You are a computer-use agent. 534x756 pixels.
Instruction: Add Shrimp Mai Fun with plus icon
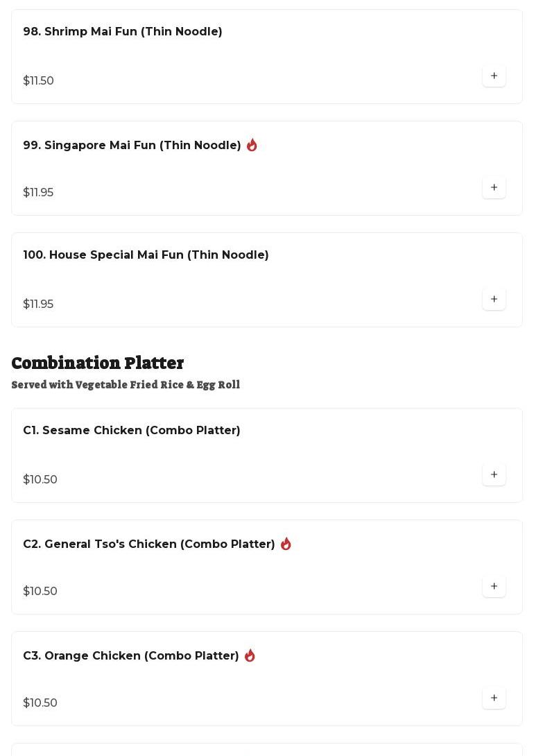tap(494, 76)
